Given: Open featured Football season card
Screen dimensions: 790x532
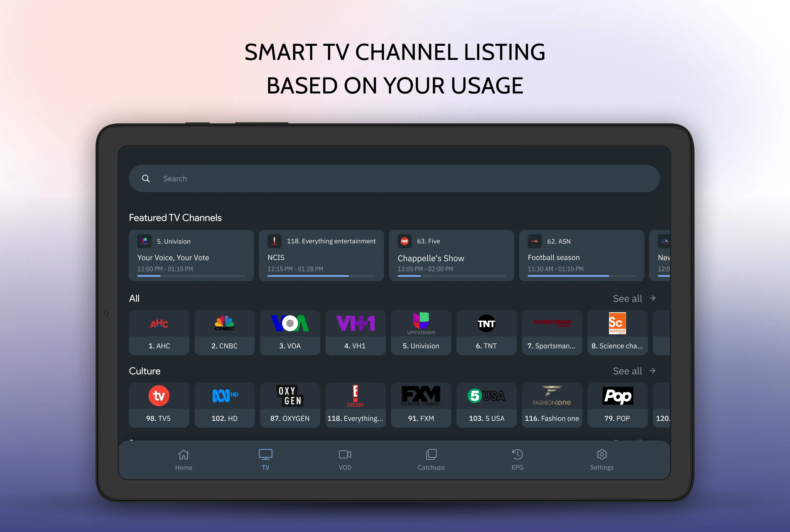Looking at the screenshot, I should [x=582, y=255].
